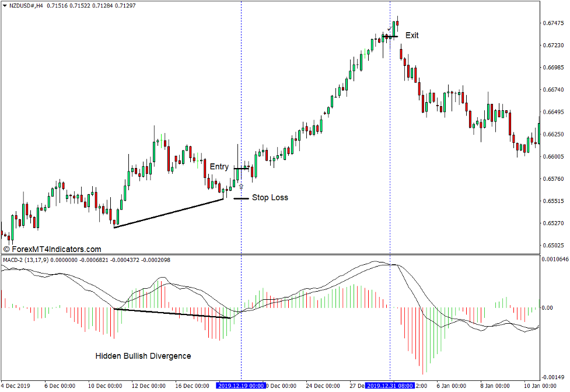This screenshot has height=392, width=570.
Task: Select the Exit text label on the chart
Action: point(411,36)
